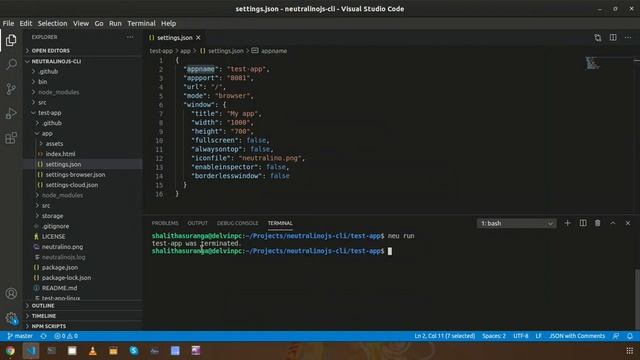The width and height of the screenshot is (640, 360).
Task: Change language mode JSON with Comments
Action: point(577,336)
